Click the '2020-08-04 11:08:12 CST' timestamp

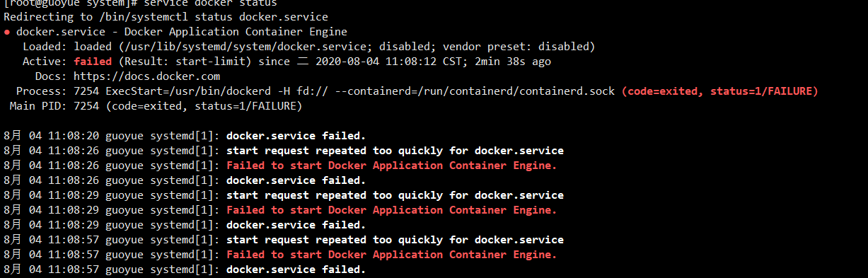pos(387,62)
